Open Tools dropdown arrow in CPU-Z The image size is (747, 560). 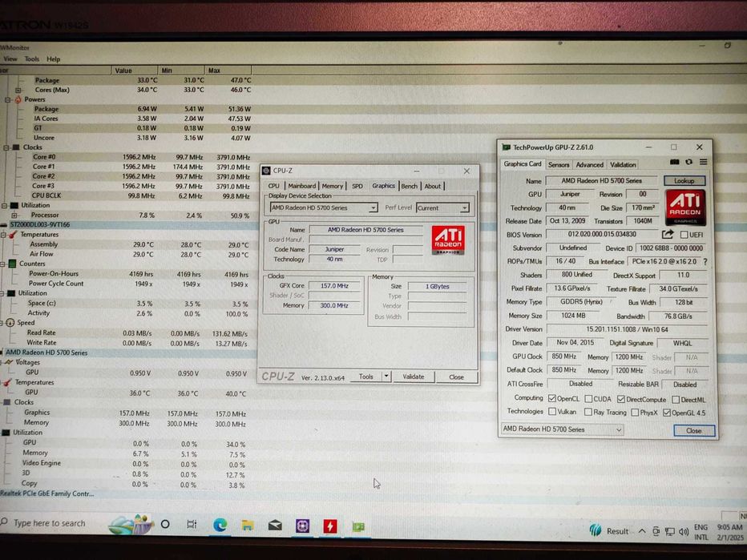tap(386, 377)
